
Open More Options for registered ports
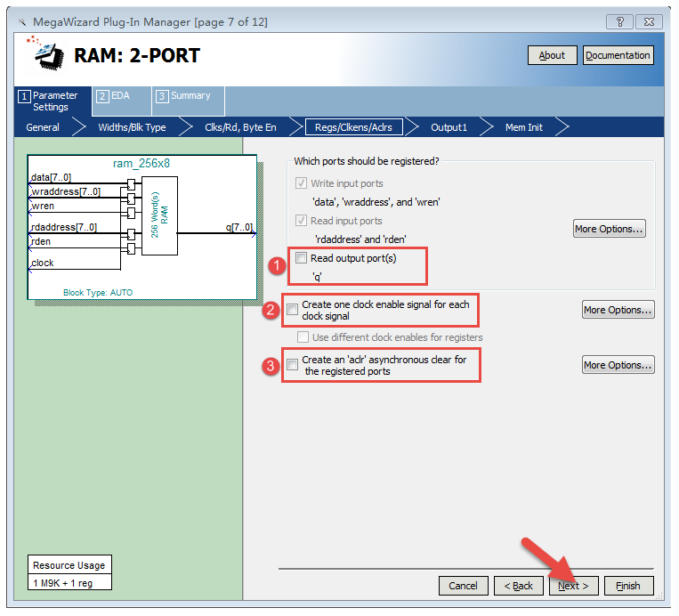[610, 229]
